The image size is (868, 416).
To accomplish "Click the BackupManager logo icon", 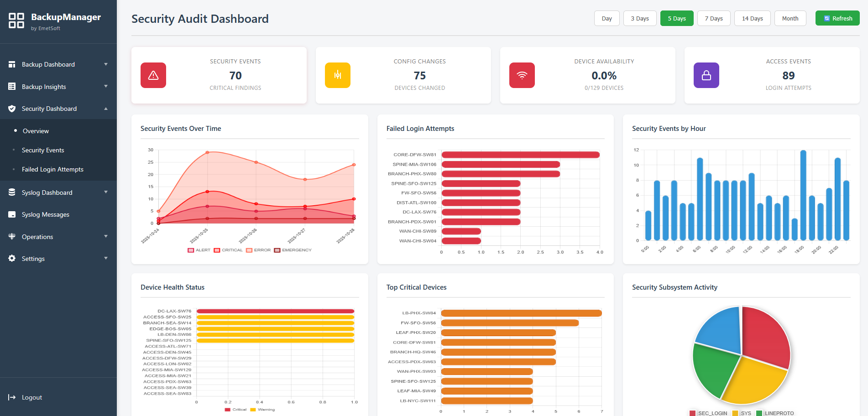I will [x=16, y=20].
